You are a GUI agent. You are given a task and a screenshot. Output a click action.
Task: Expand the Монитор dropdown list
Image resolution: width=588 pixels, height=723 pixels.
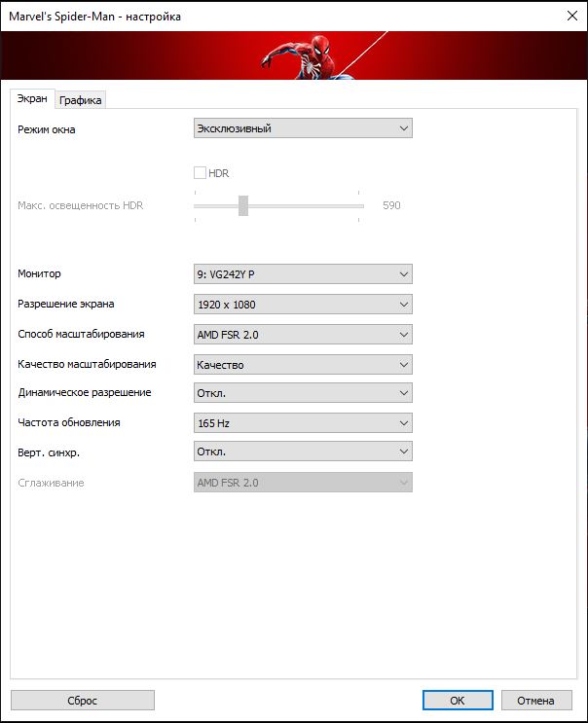click(303, 274)
